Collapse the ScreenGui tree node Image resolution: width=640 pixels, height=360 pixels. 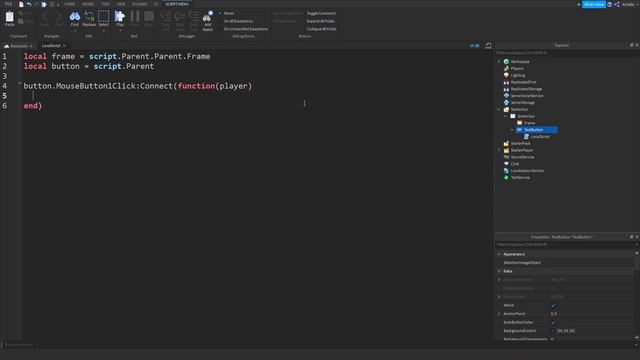506,116
